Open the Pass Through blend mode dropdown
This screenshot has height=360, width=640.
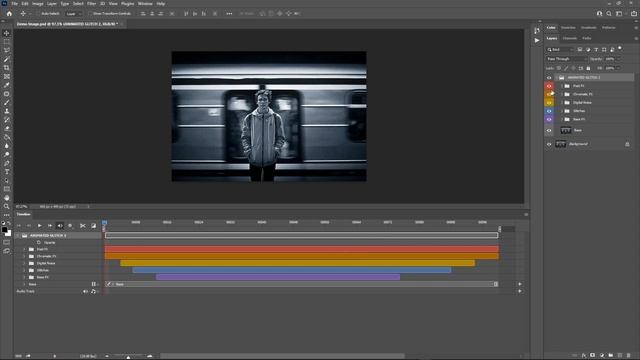566,59
